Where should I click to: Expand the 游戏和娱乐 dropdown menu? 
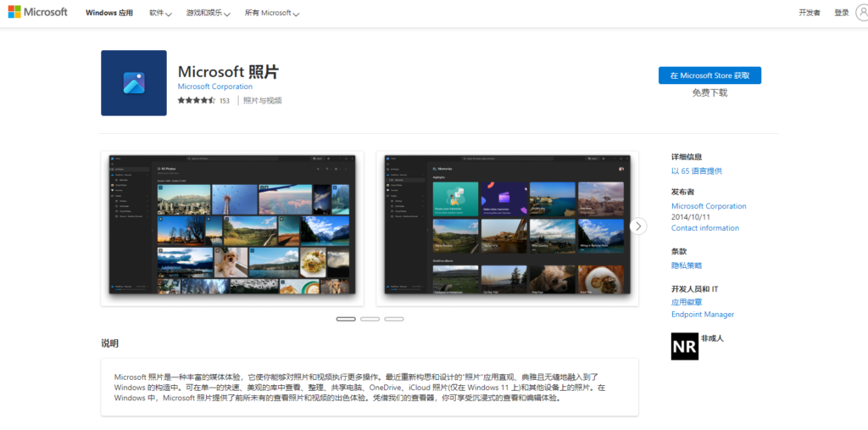[209, 13]
